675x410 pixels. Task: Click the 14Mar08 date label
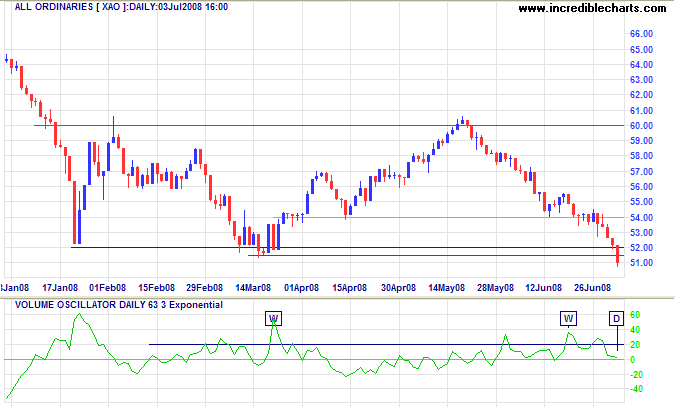[253, 288]
